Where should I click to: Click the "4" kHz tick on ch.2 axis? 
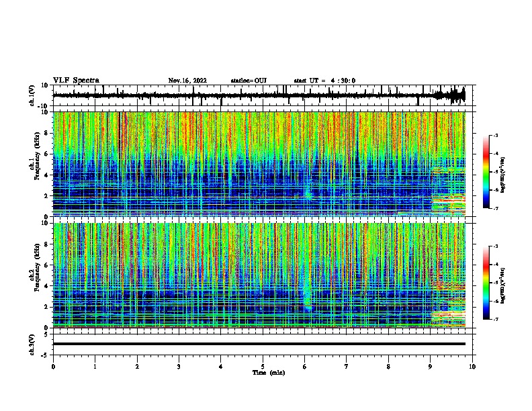(x=46, y=286)
